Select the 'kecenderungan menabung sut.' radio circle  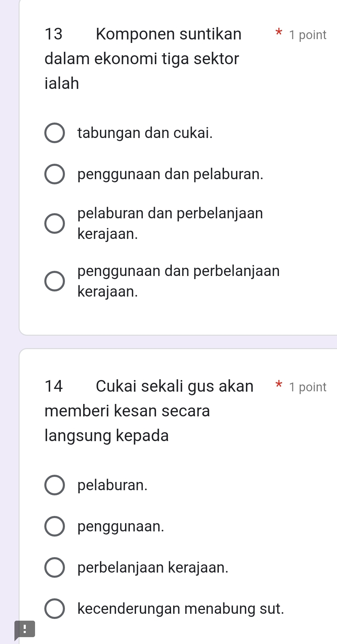coord(54,609)
